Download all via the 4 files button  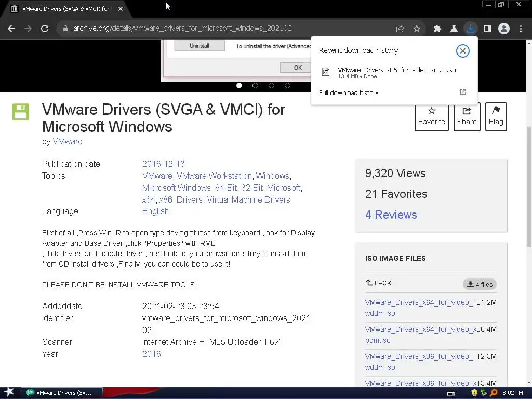coord(480,284)
